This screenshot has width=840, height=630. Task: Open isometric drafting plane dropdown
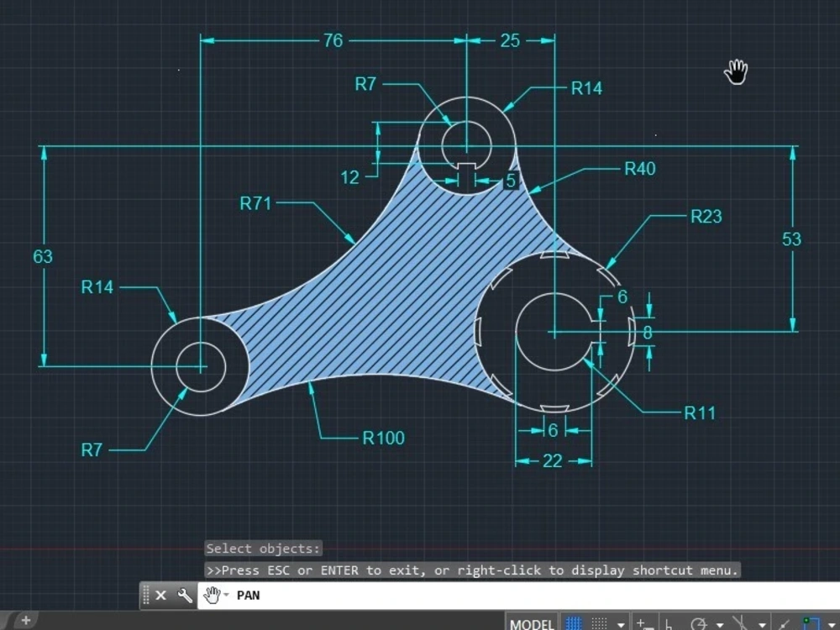tap(763, 625)
